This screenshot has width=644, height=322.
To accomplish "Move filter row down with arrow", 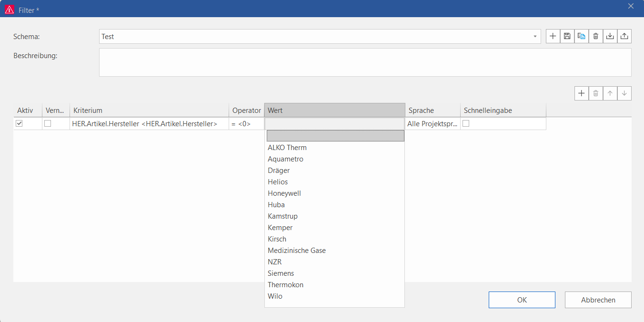I will click(624, 93).
